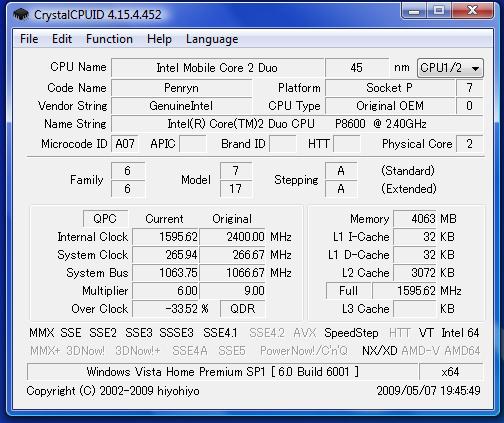The width and height of the screenshot is (504, 423).
Task: Click the original Multiplier value 9.00
Action: [233, 291]
